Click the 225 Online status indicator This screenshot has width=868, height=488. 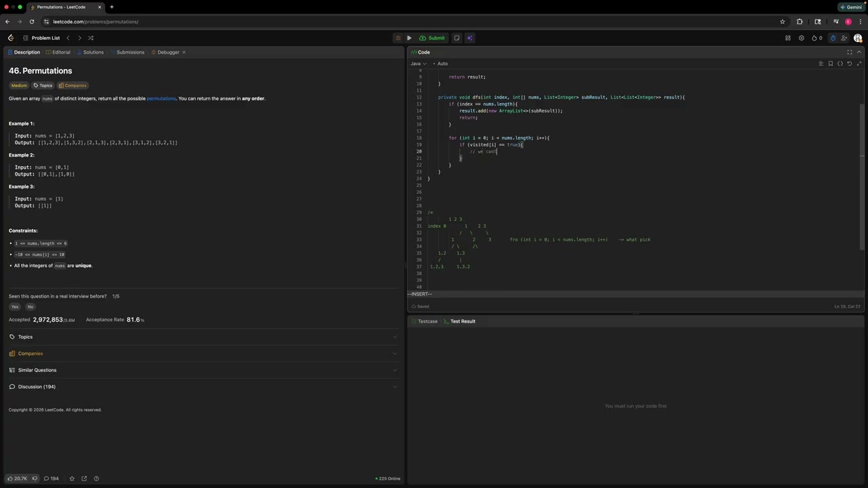tap(388, 479)
